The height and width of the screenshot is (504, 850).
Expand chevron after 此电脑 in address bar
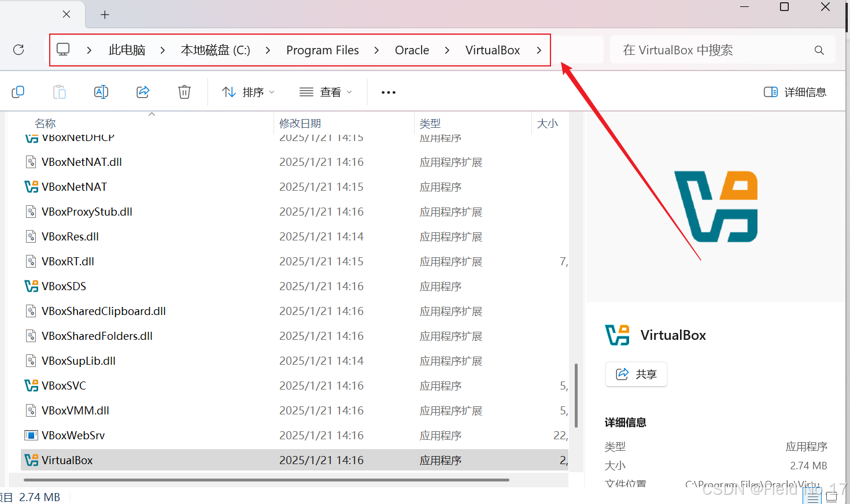click(x=162, y=50)
